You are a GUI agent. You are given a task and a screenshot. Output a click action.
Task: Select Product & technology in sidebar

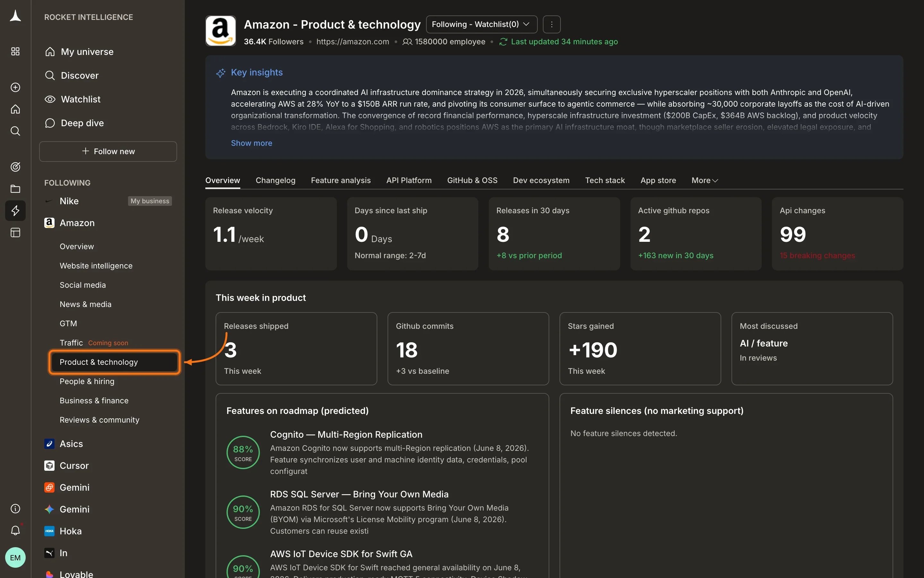[114, 362]
